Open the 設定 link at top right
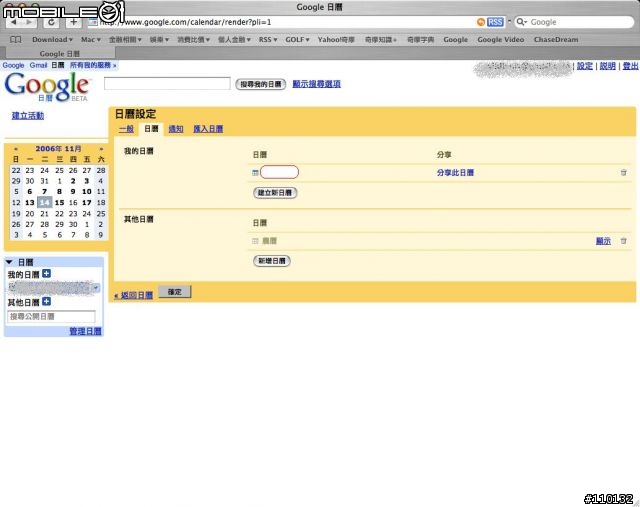The image size is (640, 507). pos(584,66)
